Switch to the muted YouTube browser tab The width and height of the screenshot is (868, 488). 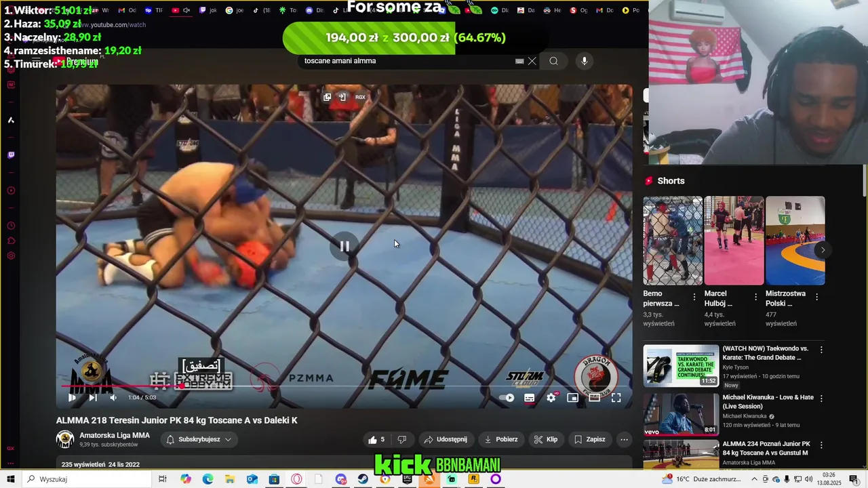180,11
